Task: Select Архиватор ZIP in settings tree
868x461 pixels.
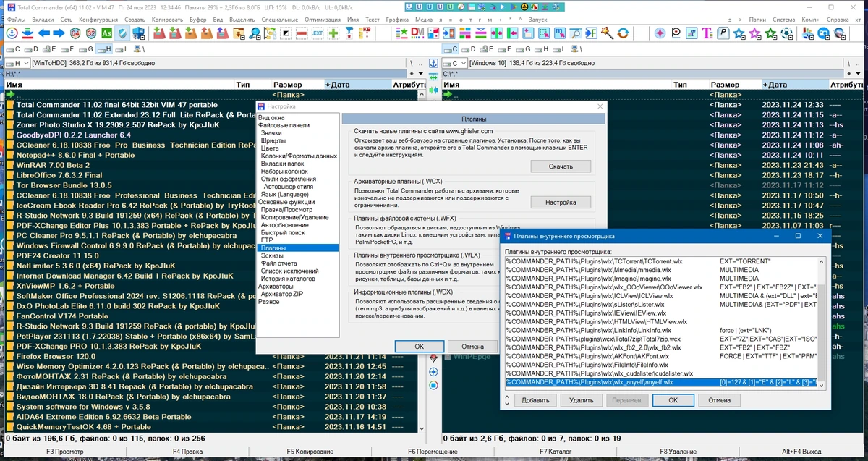Action: [x=282, y=294]
